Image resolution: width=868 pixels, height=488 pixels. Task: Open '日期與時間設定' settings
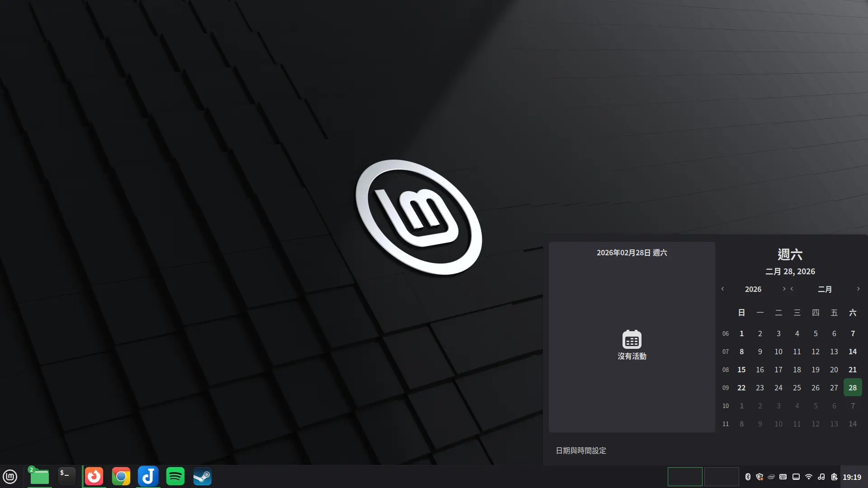click(581, 450)
